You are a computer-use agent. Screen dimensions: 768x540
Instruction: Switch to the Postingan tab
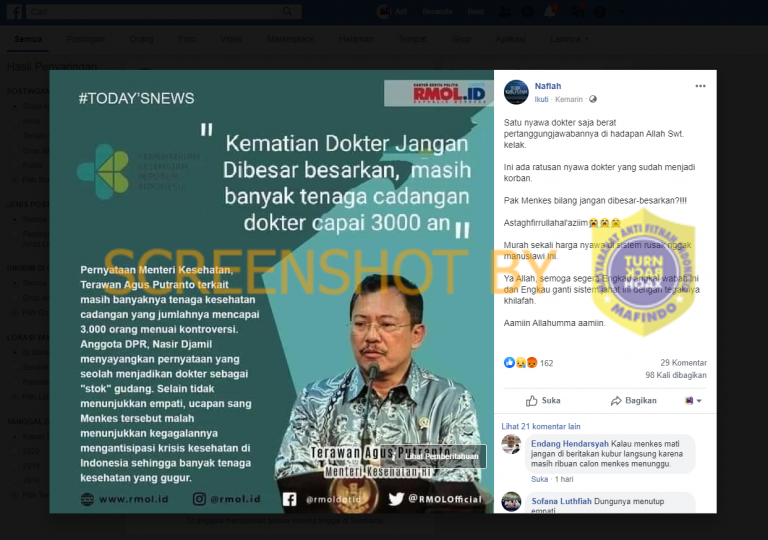(85, 39)
